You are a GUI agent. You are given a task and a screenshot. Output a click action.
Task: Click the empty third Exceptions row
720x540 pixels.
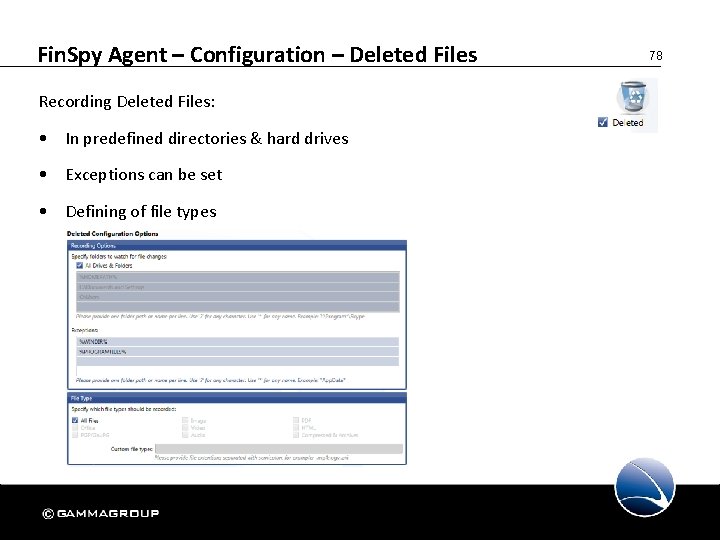coord(237,362)
